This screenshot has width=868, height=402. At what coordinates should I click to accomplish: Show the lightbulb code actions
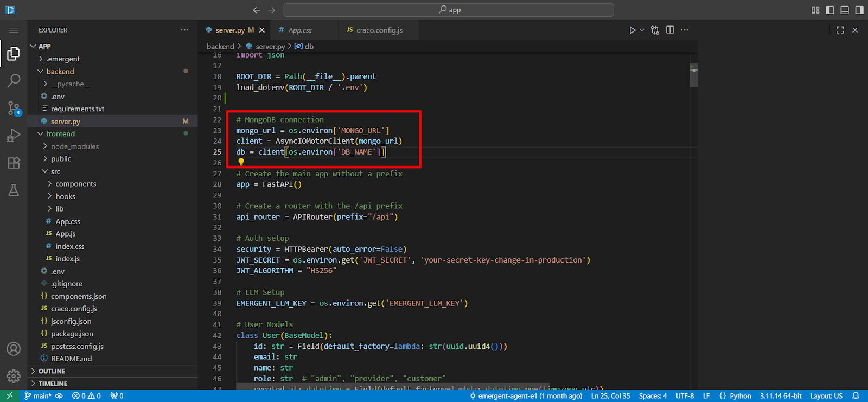click(241, 162)
